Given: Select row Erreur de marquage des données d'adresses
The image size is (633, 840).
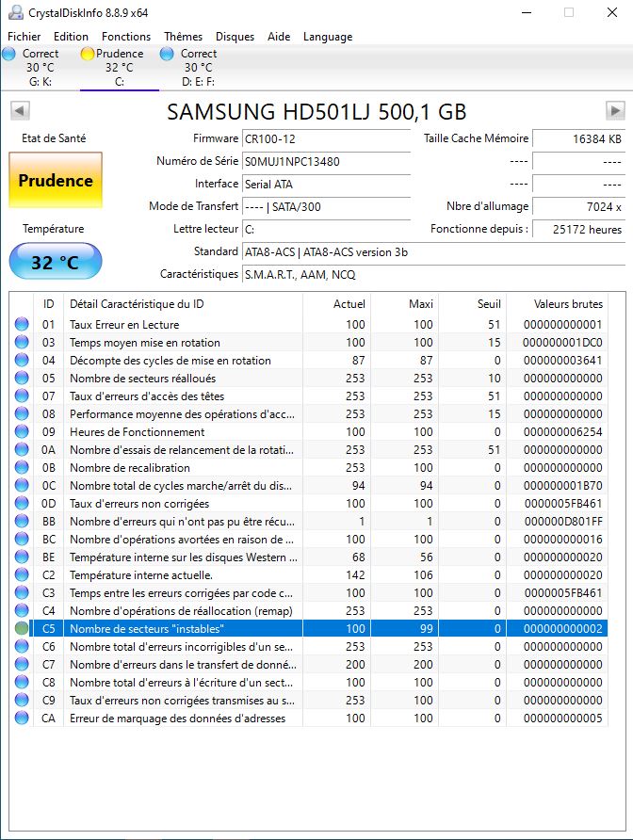Looking at the screenshot, I should point(309,718).
